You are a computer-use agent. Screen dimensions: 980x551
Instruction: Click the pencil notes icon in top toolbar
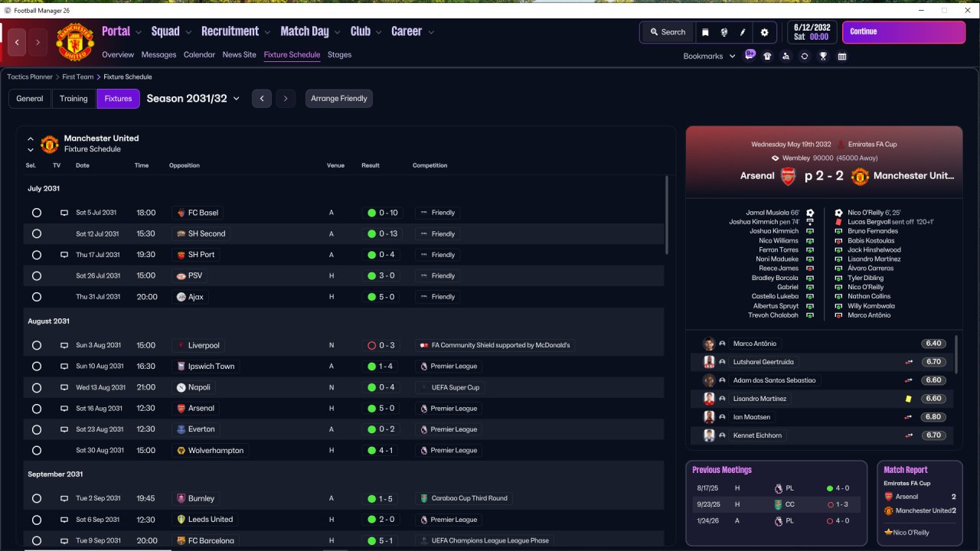tap(743, 32)
